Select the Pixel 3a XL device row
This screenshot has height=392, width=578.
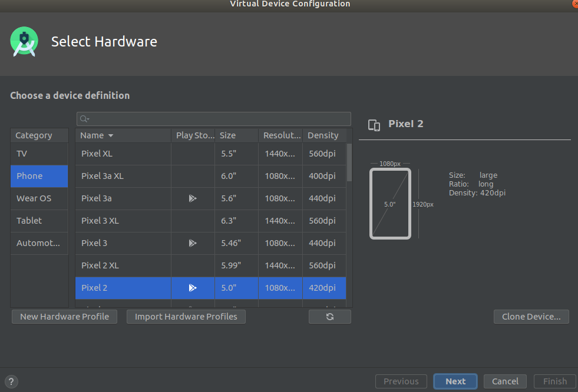click(x=210, y=177)
